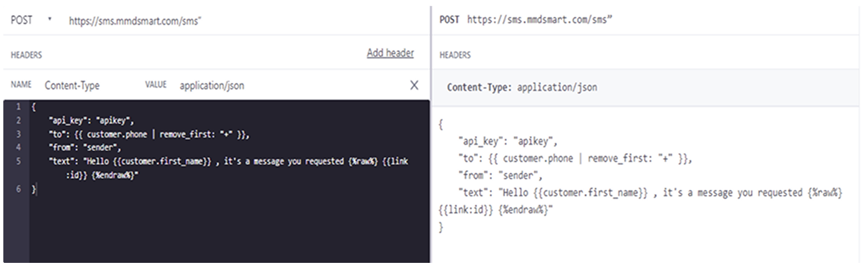The height and width of the screenshot is (269, 868).
Task: Click line number 1 in code gutter
Action: coord(18,106)
